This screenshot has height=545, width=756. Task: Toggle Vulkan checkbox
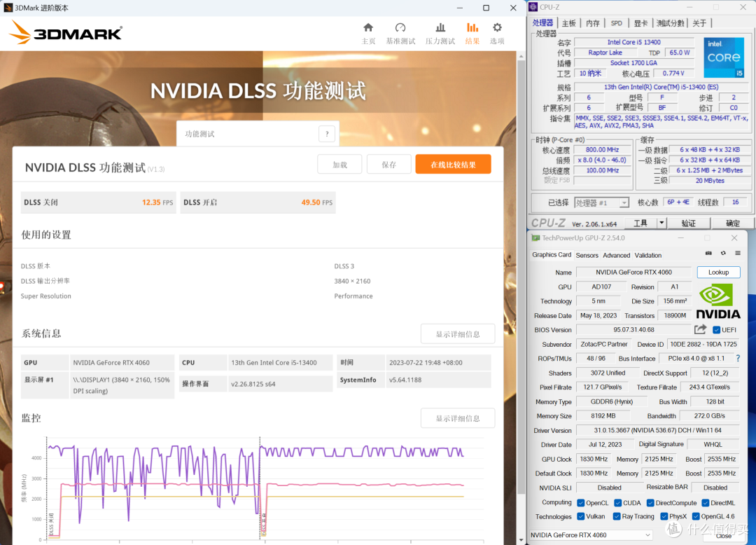coord(581,516)
